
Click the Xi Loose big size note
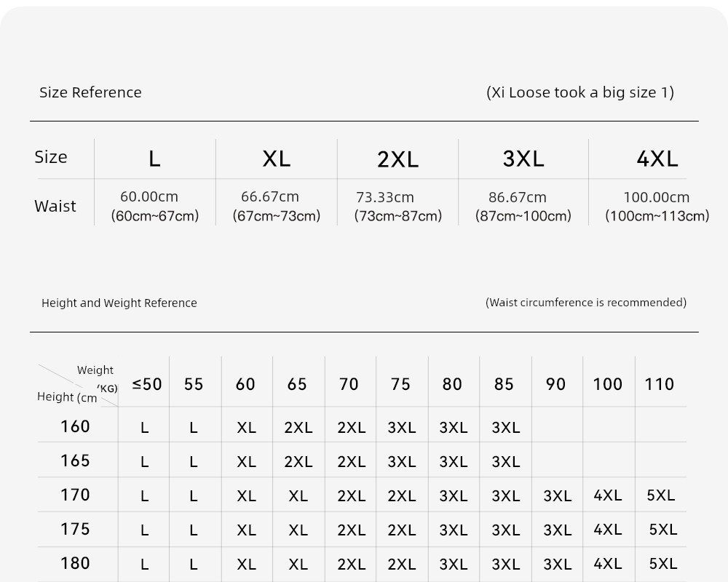click(x=580, y=92)
